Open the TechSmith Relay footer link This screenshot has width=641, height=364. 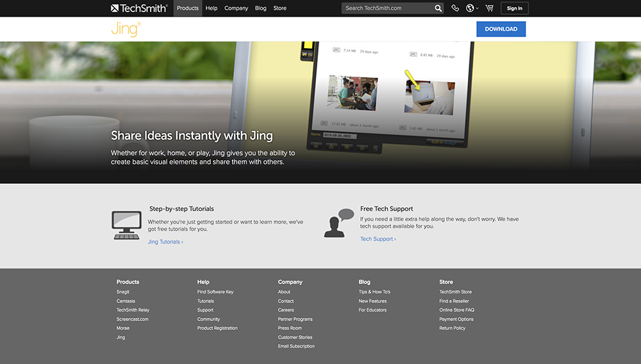[x=133, y=310]
